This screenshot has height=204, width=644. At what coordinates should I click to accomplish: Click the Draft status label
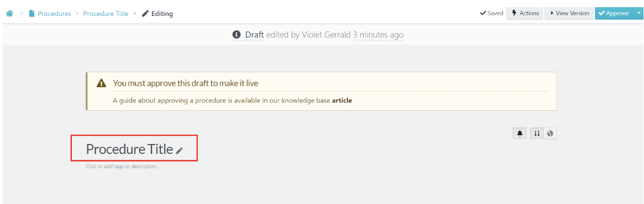(x=254, y=35)
